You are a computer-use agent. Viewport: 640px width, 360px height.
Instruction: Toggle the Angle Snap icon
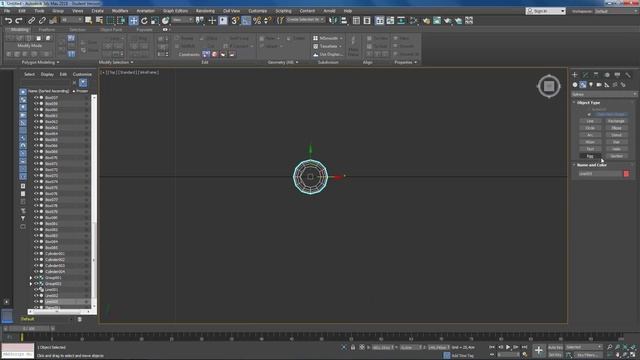246,20
